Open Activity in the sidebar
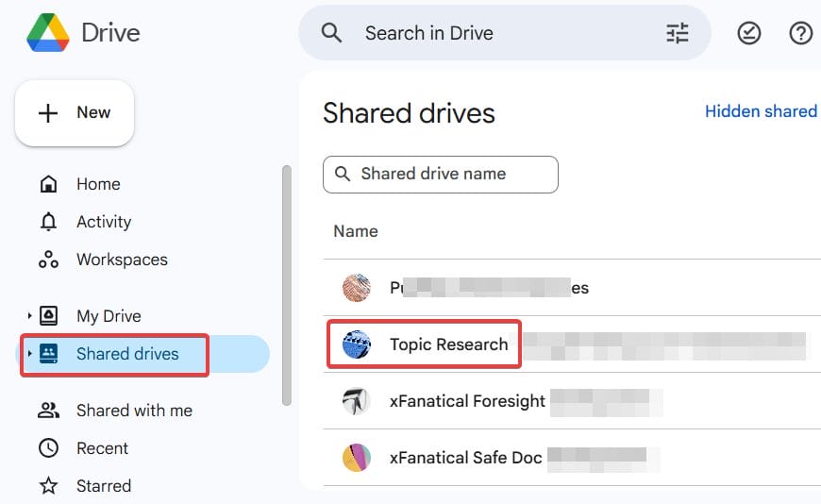Image resolution: width=821 pixels, height=504 pixels. point(104,222)
